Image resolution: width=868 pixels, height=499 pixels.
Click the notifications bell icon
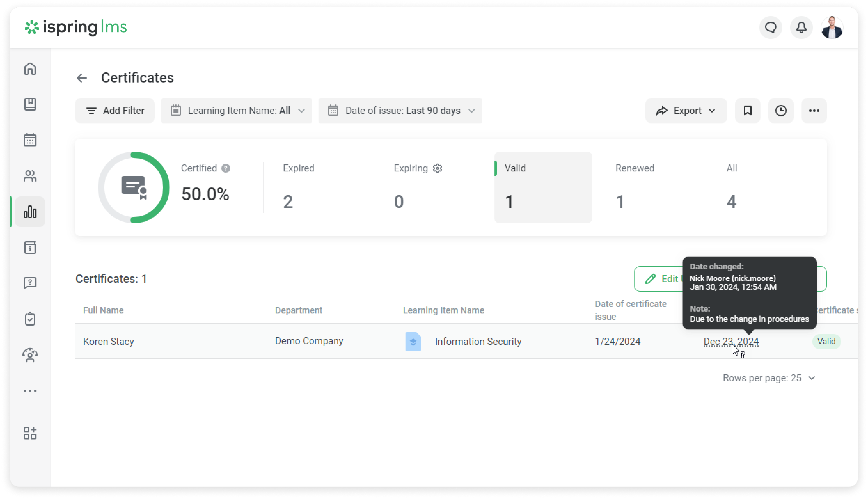(801, 27)
